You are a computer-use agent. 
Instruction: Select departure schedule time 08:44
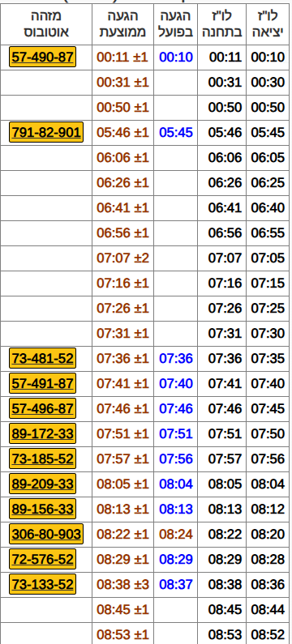pyautogui.click(x=268, y=610)
